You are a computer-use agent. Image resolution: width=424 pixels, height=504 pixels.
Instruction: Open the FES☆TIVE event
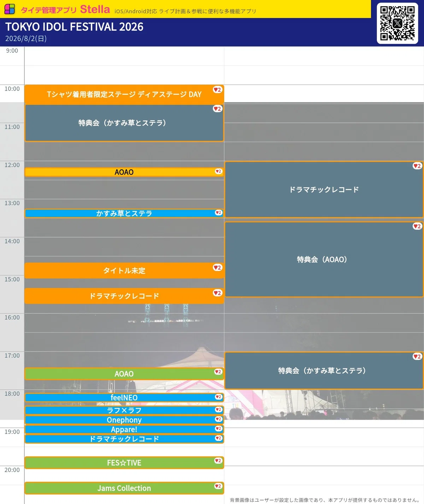(124, 463)
